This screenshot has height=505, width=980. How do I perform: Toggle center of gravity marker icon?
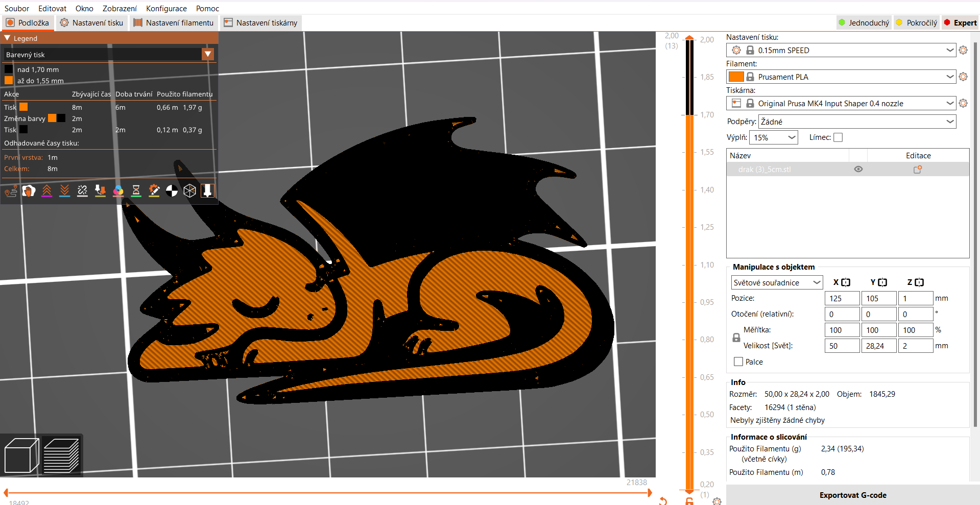click(172, 191)
